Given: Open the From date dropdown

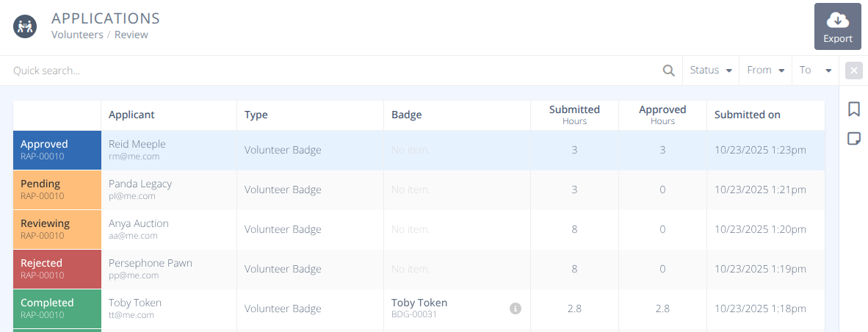Looking at the screenshot, I should coord(765,71).
